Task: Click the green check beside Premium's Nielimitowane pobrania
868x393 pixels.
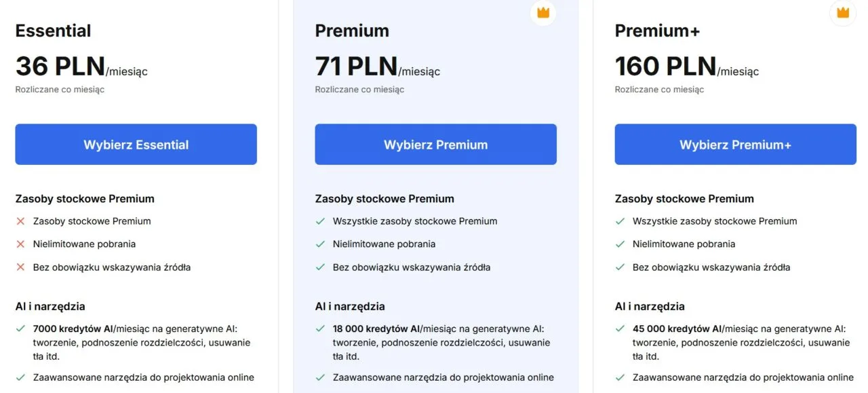Action: coord(320,244)
